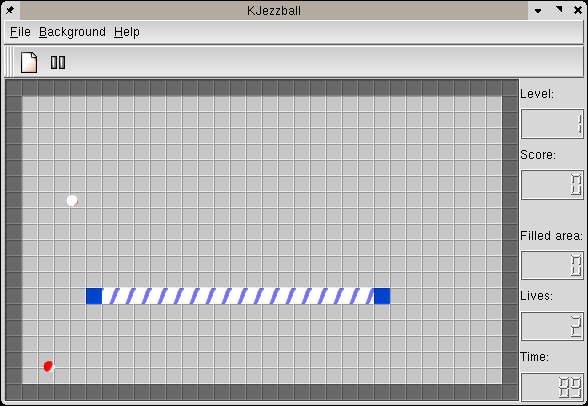Close the KJezzball window
Image resolution: width=588 pixels, height=406 pixels.
578,10
